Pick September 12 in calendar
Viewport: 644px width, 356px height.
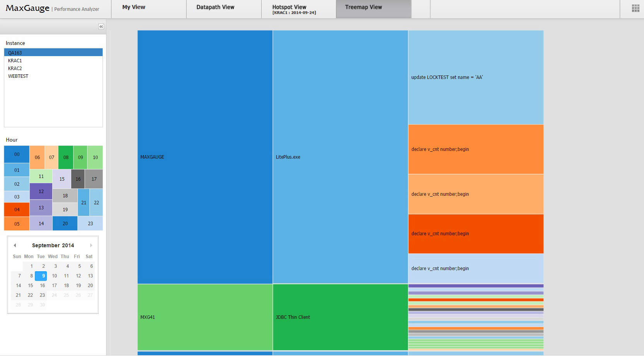[x=77, y=276]
